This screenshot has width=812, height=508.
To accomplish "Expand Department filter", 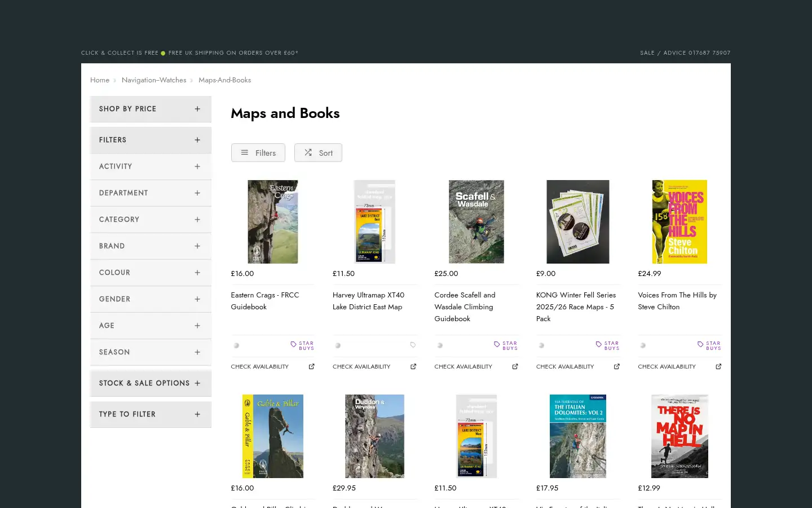I will [x=151, y=193].
